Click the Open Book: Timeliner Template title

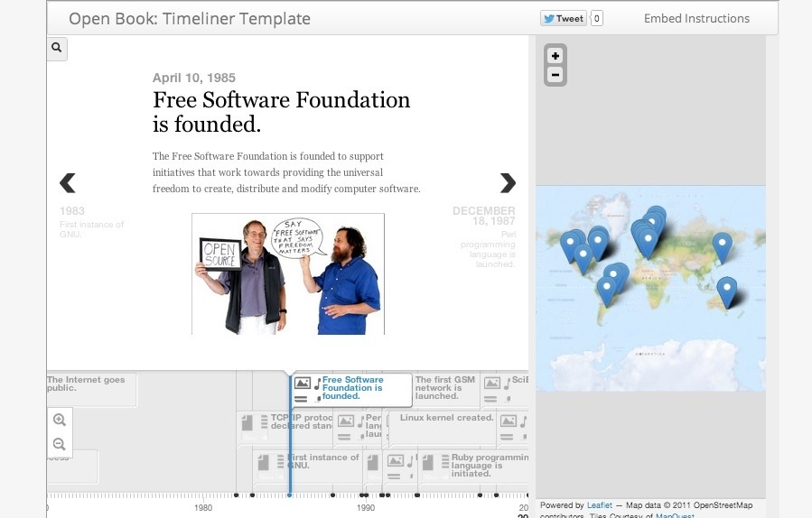[x=190, y=19]
